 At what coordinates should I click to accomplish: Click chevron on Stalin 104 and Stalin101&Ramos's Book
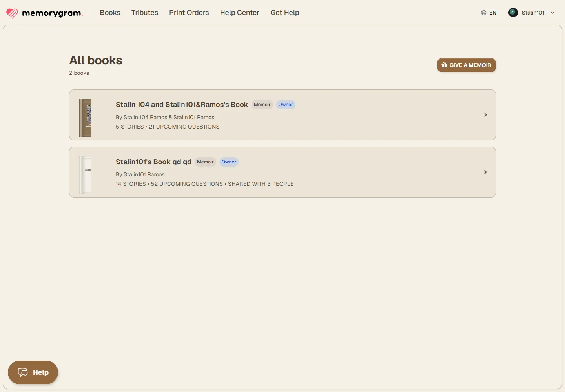(485, 115)
